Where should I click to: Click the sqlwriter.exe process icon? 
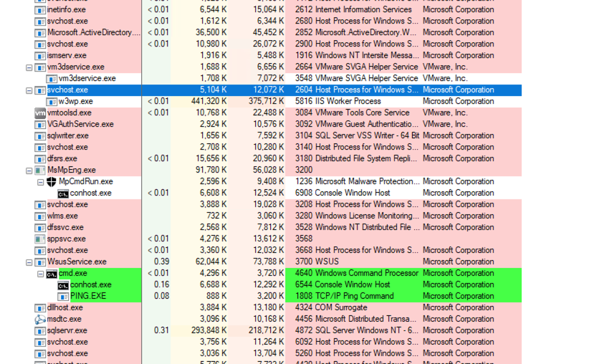(x=40, y=136)
